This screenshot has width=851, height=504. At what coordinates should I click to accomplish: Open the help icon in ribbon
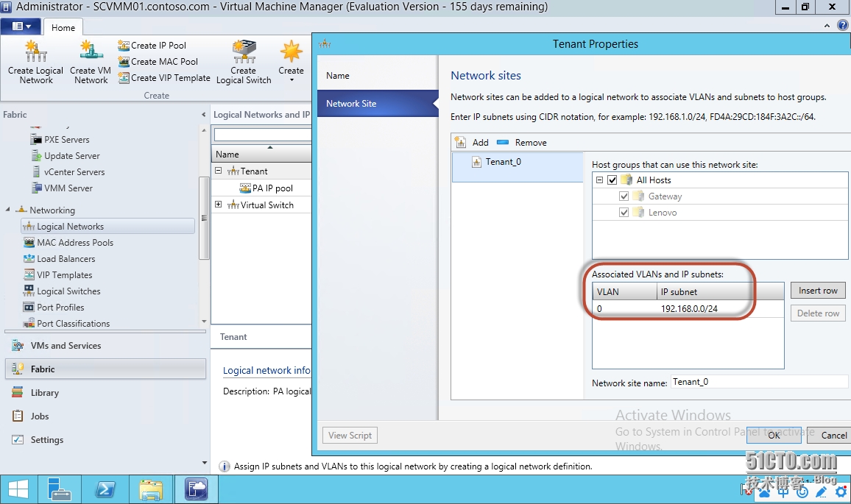[x=843, y=25]
